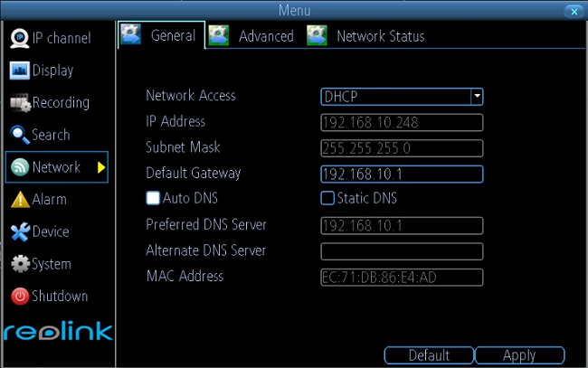The image size is (588, 368).
Task: Click the Default Gateway input field
Action: point(402,175)
